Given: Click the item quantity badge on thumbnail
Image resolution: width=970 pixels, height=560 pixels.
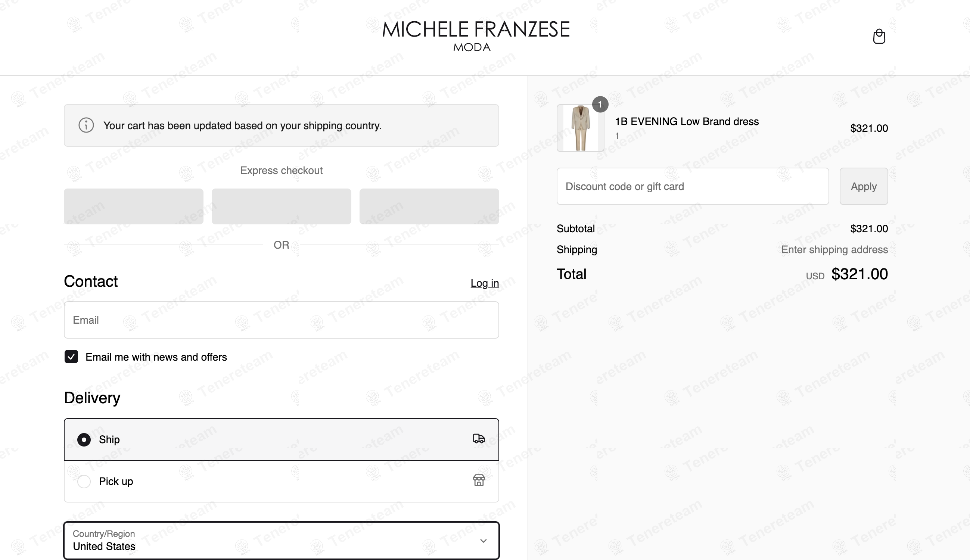Looking at the screenshot, I should tap(600, 104).
